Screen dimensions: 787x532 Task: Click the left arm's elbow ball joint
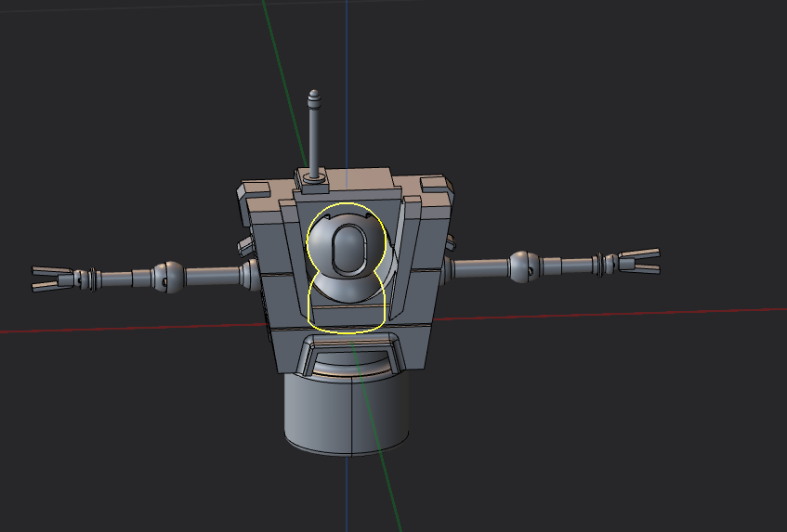coord(170,277)
